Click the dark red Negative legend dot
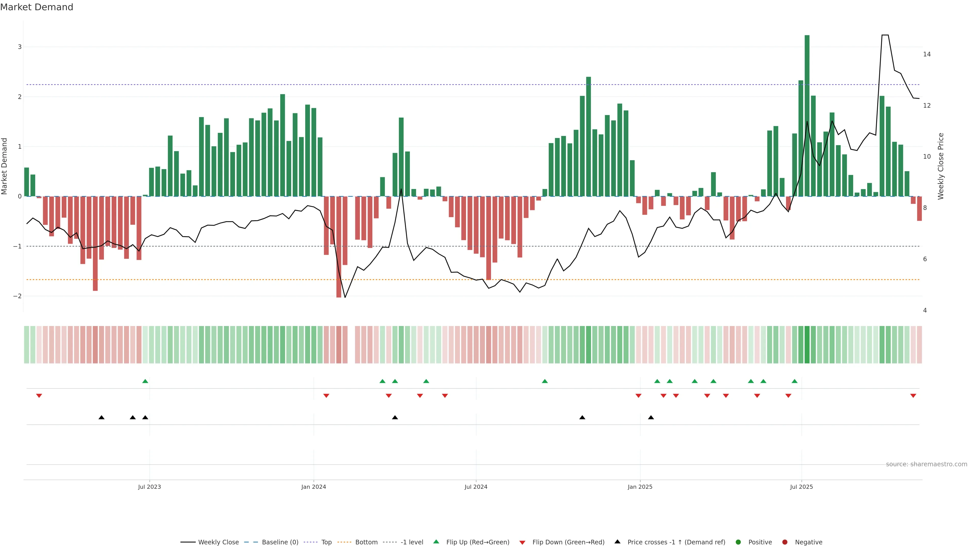The image size is (980, 551). (785, 542)
